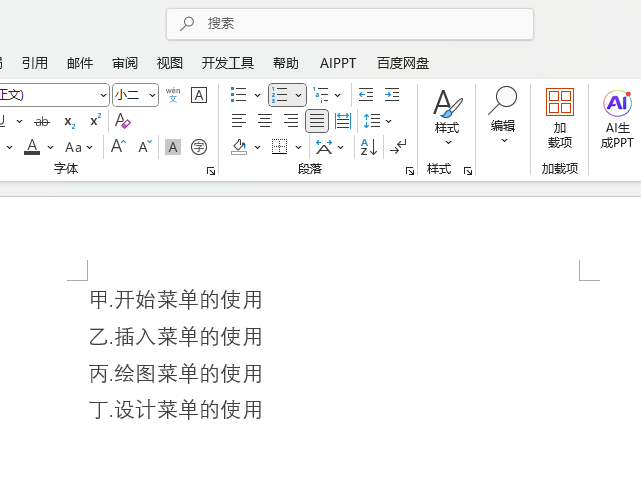Toggle show paragraph marks
Screen dimensions: 641x495
(398, 147)
